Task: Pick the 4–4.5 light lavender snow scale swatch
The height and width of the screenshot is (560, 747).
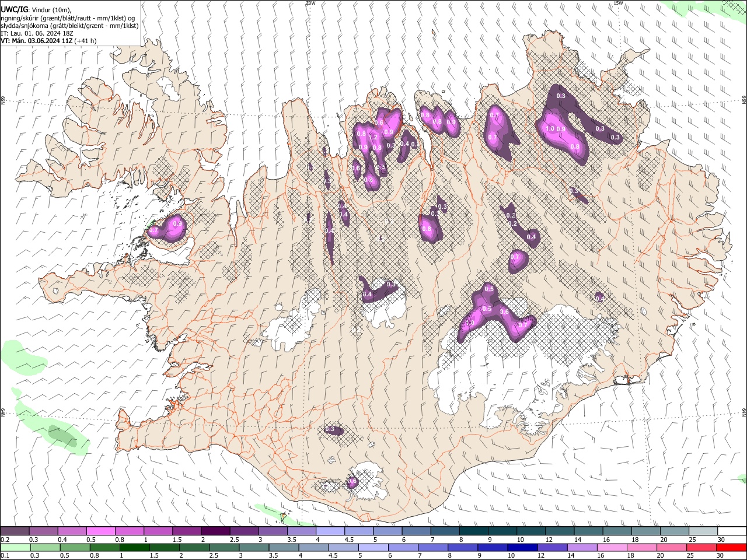Action: [x=330, y=531]
